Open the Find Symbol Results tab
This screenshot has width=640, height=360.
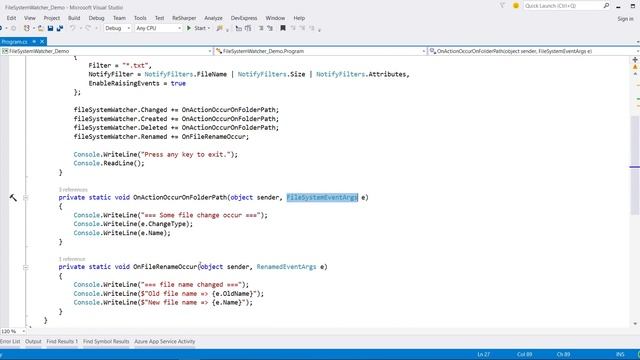point(106,342)
